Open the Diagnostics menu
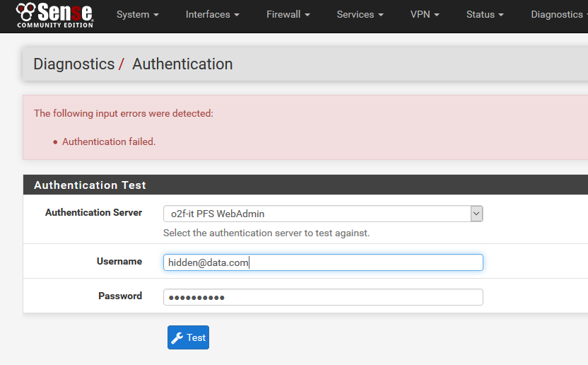Viewport: 588px width, 365px height. [x=559, y=15]
